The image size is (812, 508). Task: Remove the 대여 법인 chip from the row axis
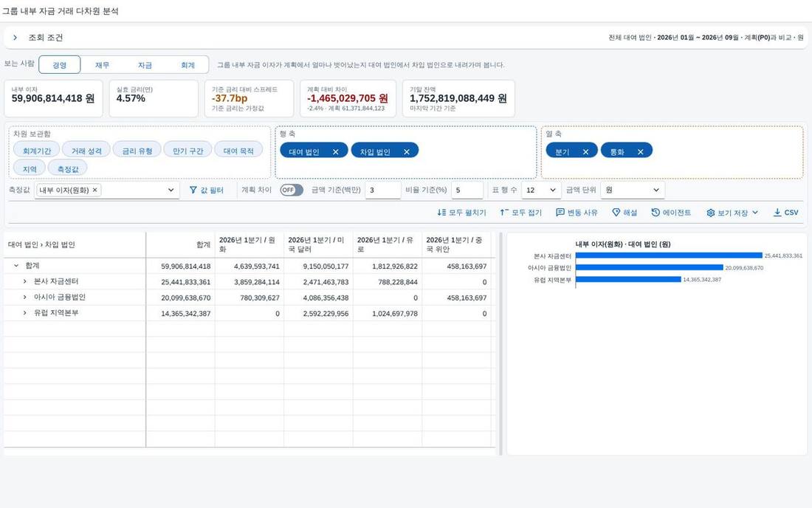tap(336, 151)
